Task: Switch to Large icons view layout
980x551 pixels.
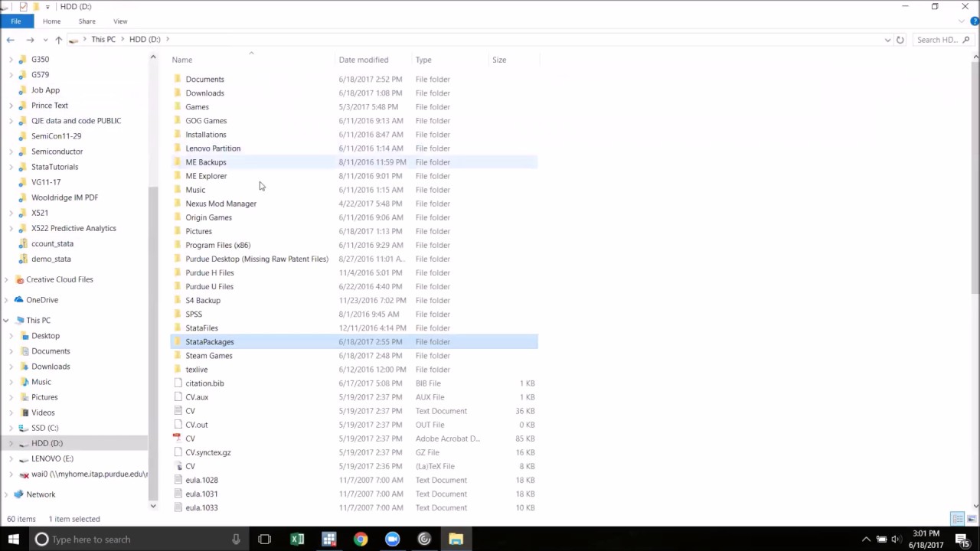Action: pos(972,519)
